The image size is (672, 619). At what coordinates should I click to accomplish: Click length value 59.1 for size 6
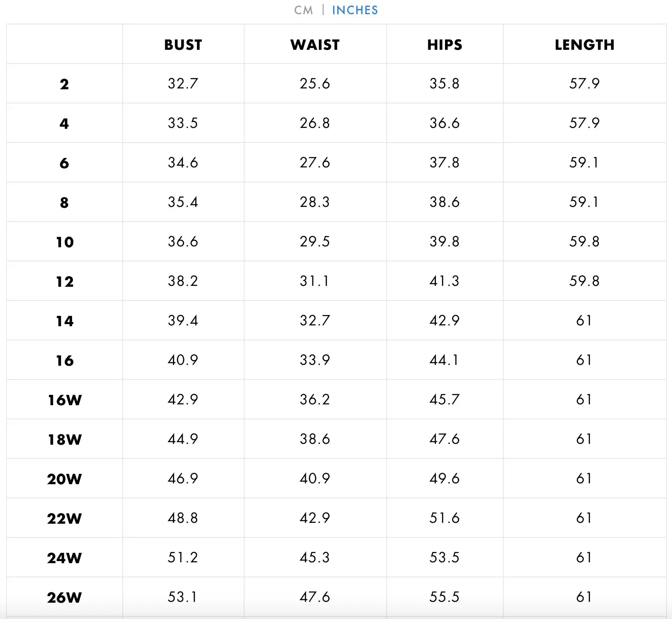pyautogui.click(x=584, y=162)
